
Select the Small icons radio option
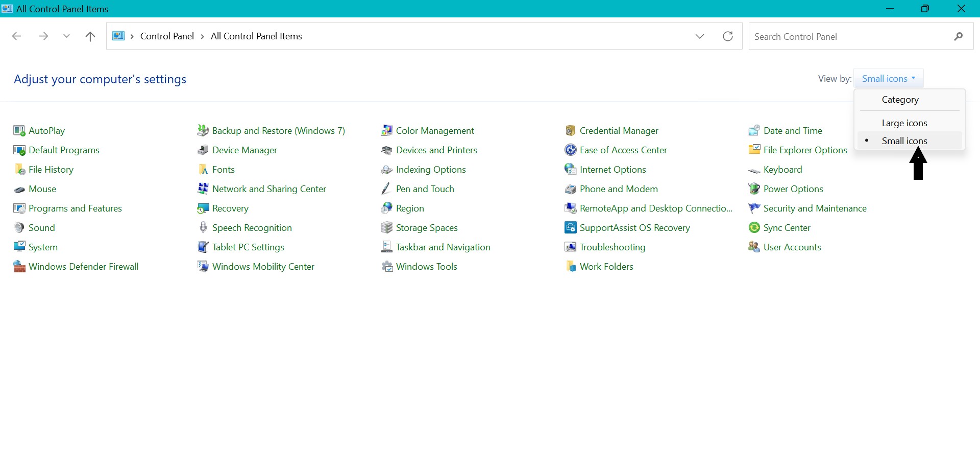tap(910, 141)
